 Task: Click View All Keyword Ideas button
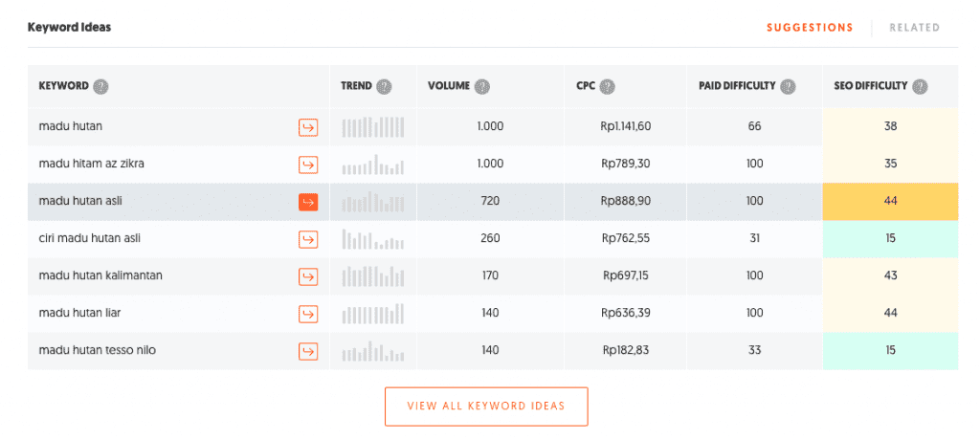point(486,407)
